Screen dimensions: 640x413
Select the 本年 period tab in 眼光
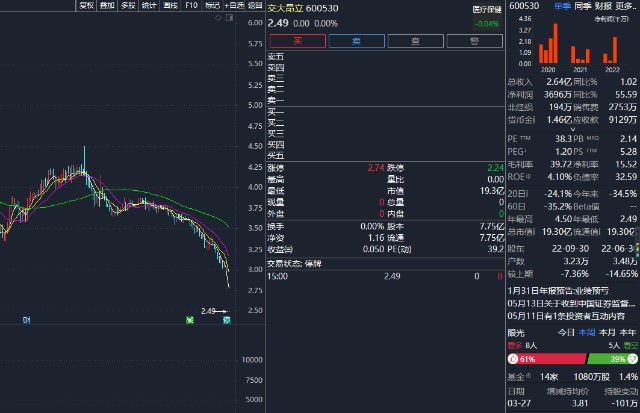point(628,333)
